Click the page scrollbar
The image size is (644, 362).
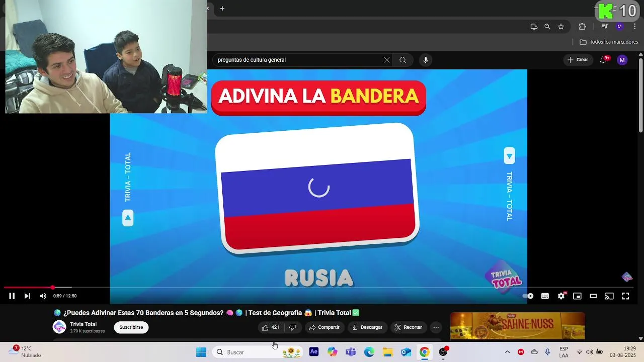[x=640, y=95]
